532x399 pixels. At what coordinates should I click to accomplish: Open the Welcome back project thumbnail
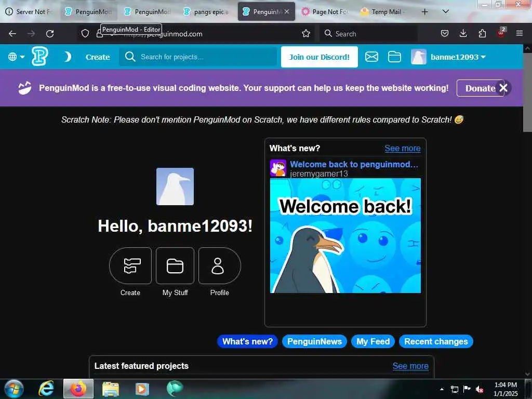pyautogui.click(x=345, y=235)
